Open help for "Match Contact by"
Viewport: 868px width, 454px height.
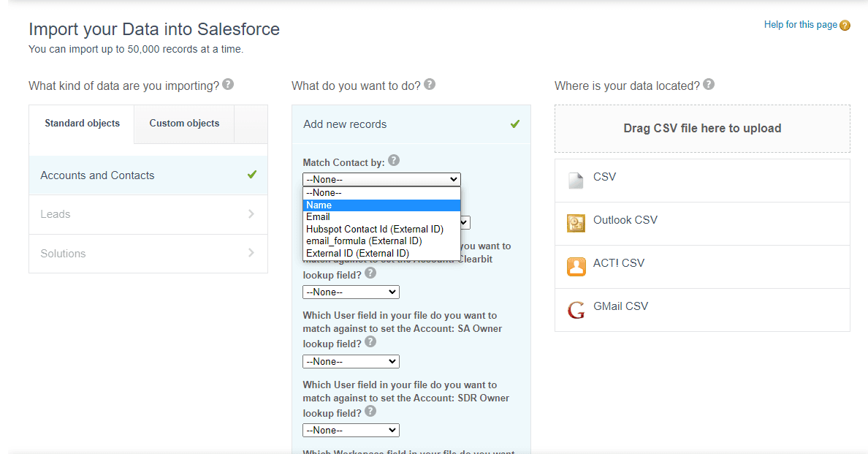tap(394, 160)
